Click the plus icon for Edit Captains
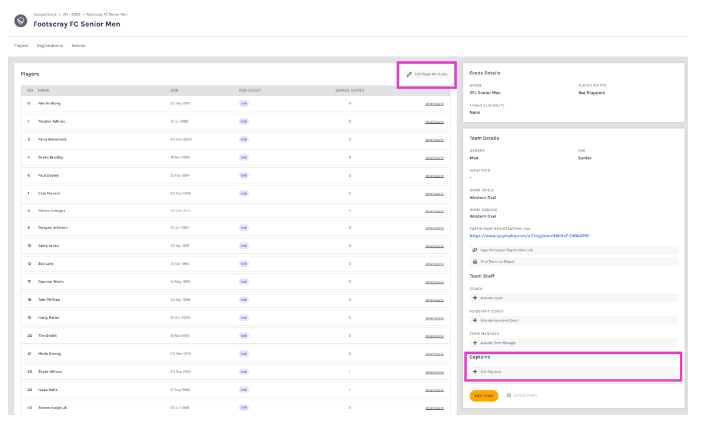Viewport: 725px width, 427px height. [475, 371]
